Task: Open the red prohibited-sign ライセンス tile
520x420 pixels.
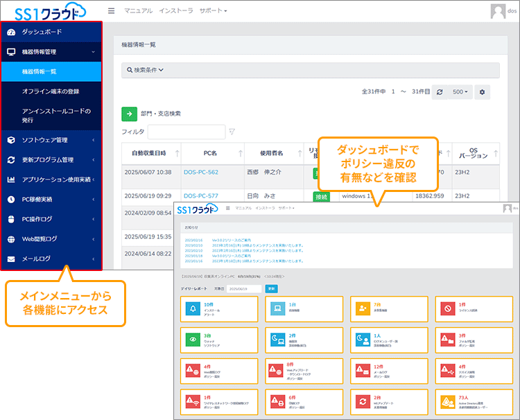Action: [x=448, y=308]
